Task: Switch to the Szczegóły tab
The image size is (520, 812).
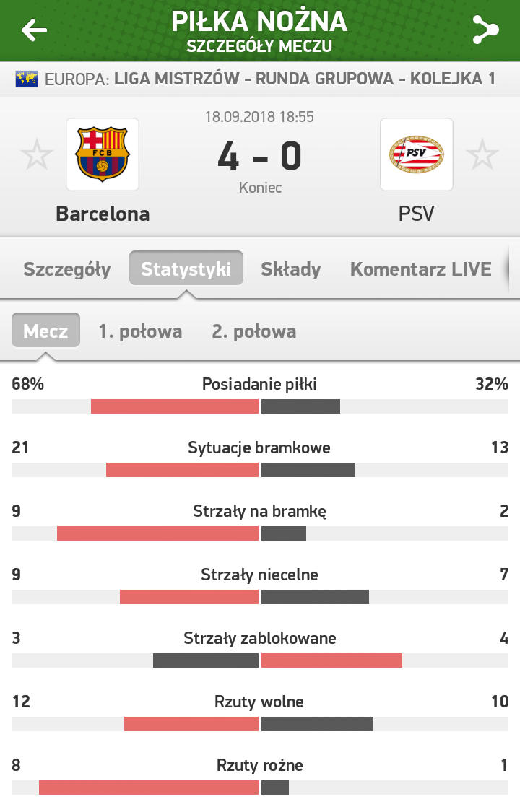Action: [67, 269]
